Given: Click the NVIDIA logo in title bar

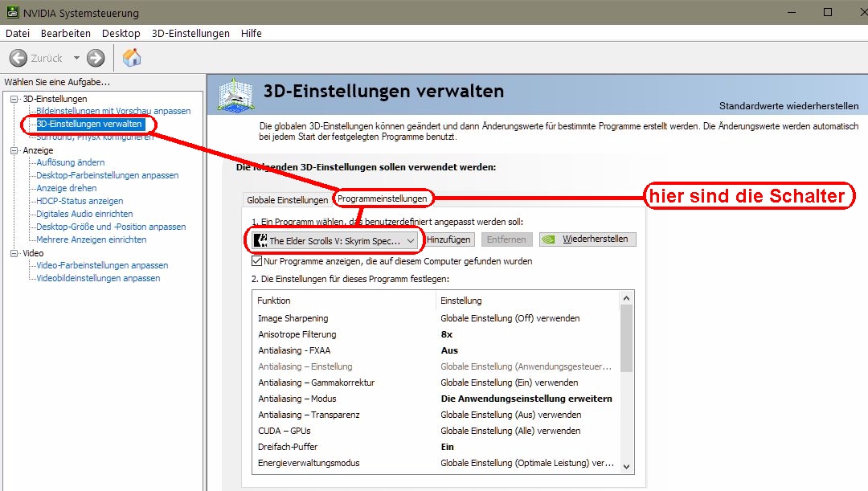Looking at the screenshot, I should [x=10, y=13].
